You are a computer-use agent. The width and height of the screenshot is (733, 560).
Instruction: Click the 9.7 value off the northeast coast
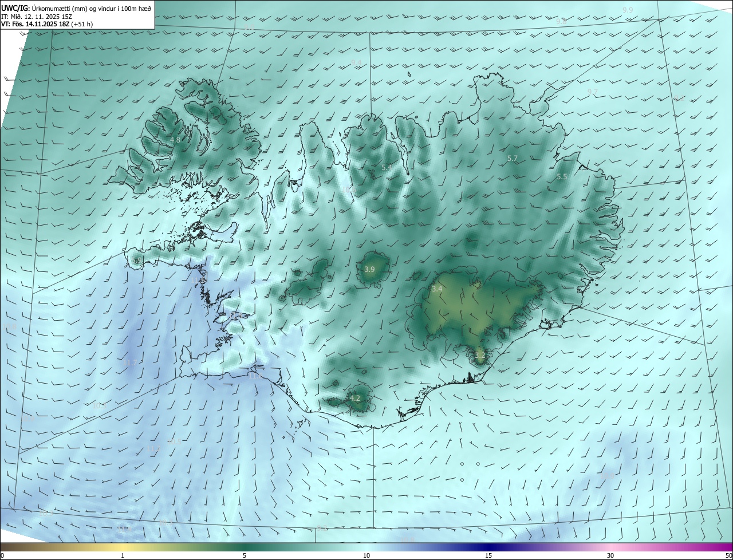point(593,92)
